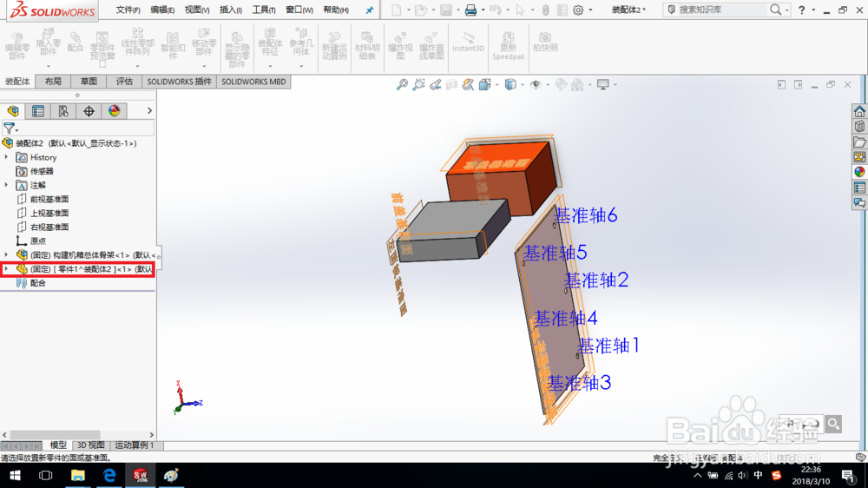Expand the 零件1^装配体2 component node

6,268
